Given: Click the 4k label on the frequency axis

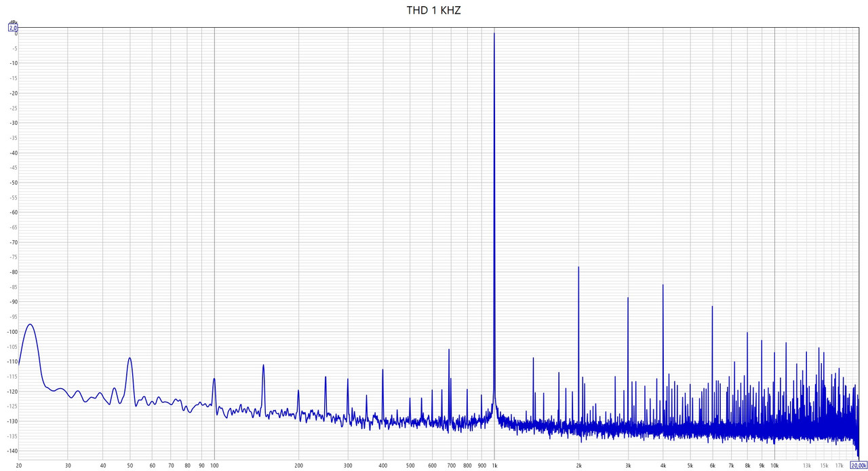Looking at the screenshot, I should tap(663, 466).
